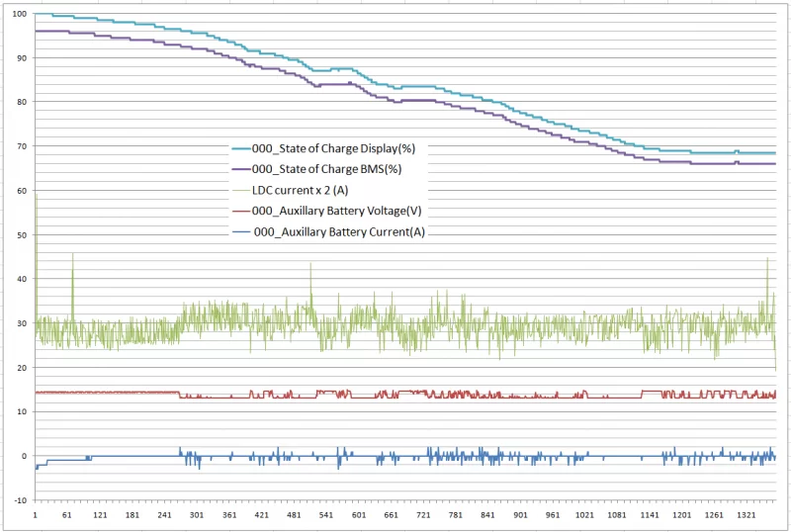The width and height of the screenshot is (791, 532).
Task: Click the 301 label on the x-axis
Action: click(197, 516)
